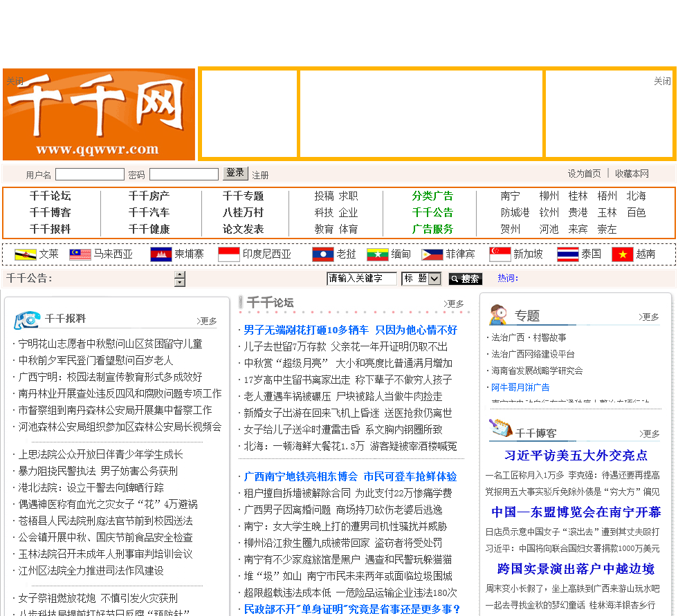
Task: Open 习近平访美五大外交亮点 article
Action: tap(576, 456)
